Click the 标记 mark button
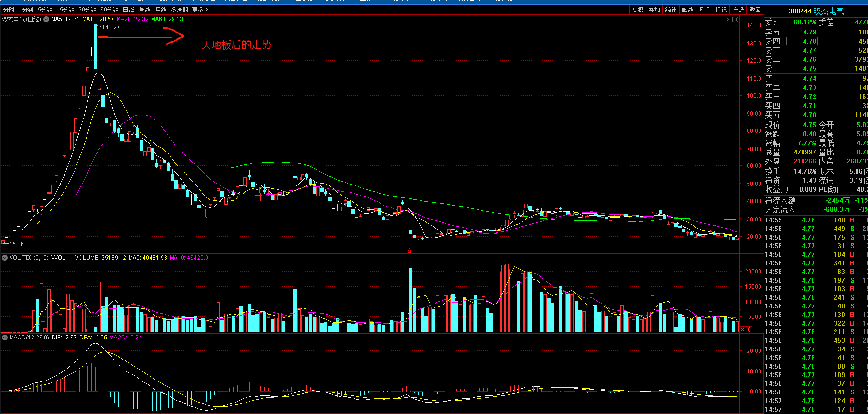Screen dimensions: 868x414 pyautogui.click(x=721, y=10)
